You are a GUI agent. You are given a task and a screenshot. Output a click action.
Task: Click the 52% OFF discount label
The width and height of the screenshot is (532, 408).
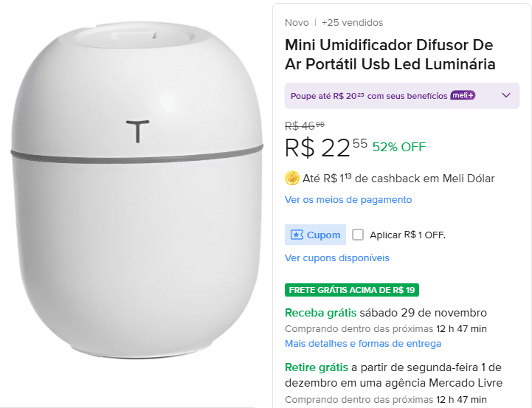coord(399,147)
